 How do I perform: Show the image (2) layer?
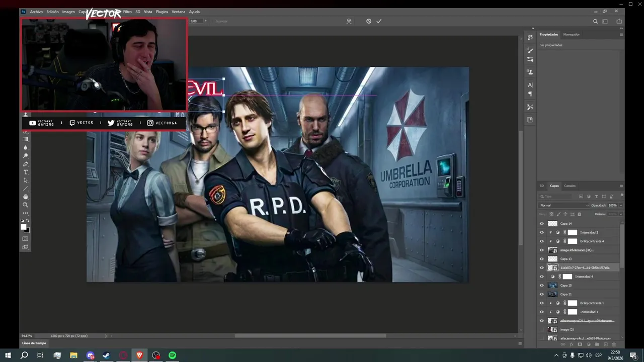pos(542,329)
